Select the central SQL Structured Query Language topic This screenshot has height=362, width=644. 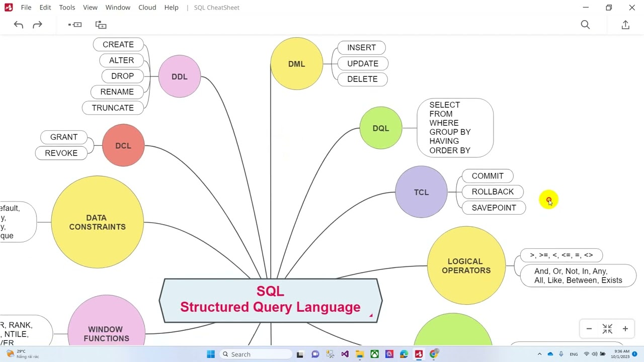pos(271,300)
